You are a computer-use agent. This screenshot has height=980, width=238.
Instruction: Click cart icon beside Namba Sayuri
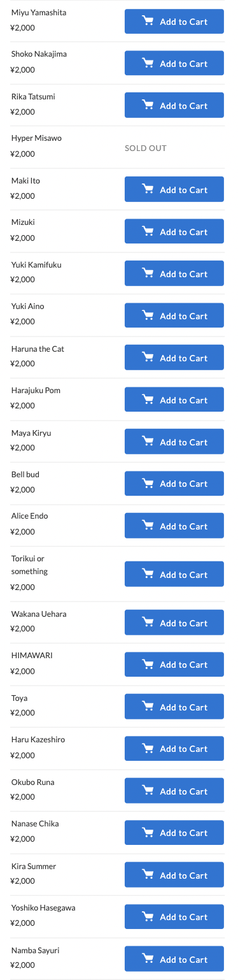[148, 960]
